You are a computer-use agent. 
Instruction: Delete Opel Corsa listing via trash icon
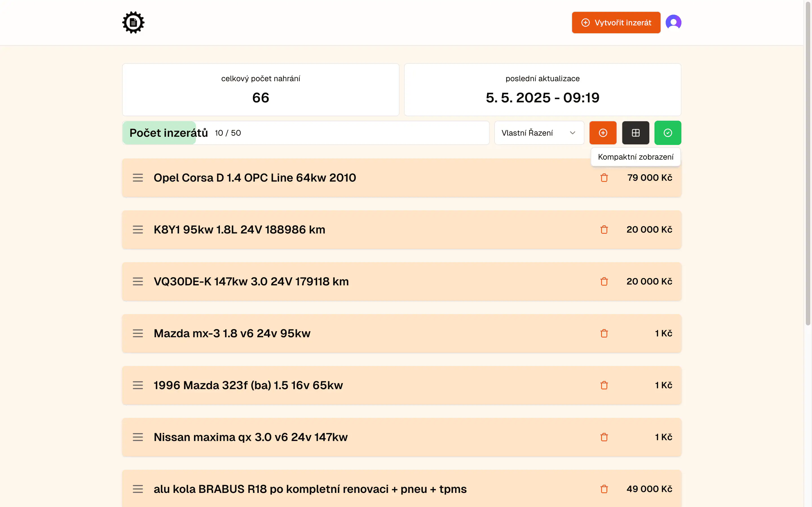(x=604, y=178)
